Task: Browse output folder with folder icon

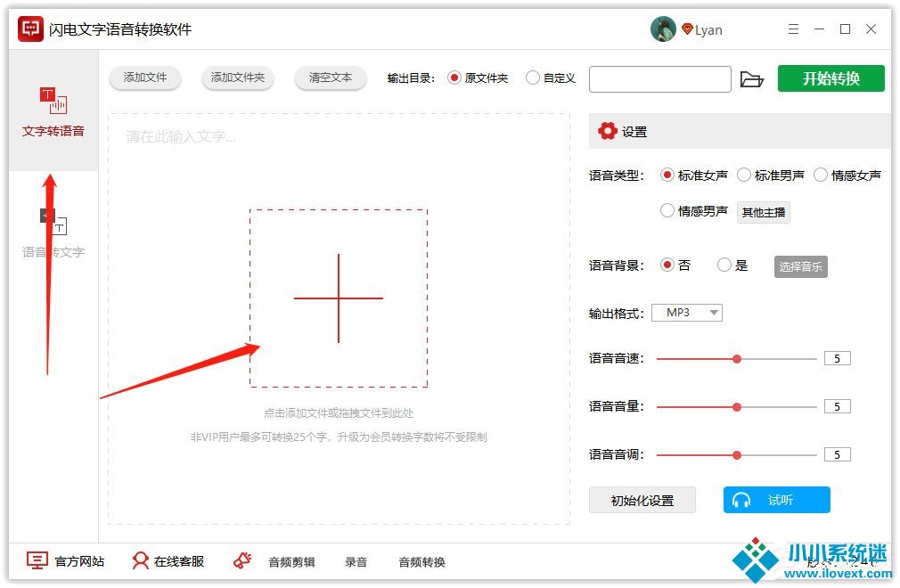Action: click(751, 79)
